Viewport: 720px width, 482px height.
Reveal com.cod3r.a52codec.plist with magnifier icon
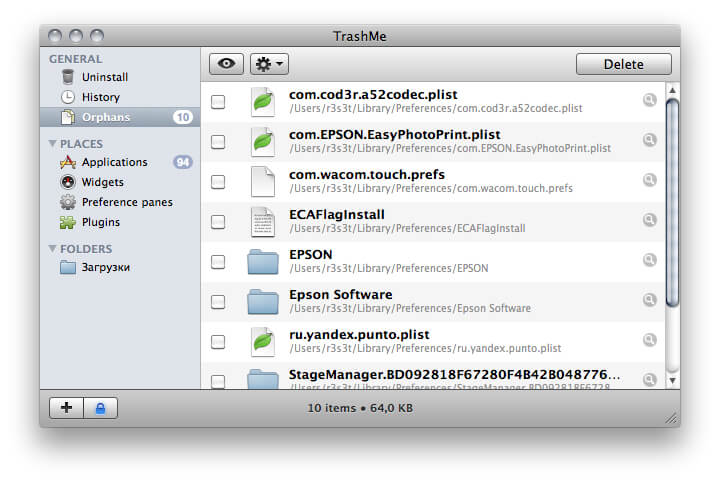[649, 100]
